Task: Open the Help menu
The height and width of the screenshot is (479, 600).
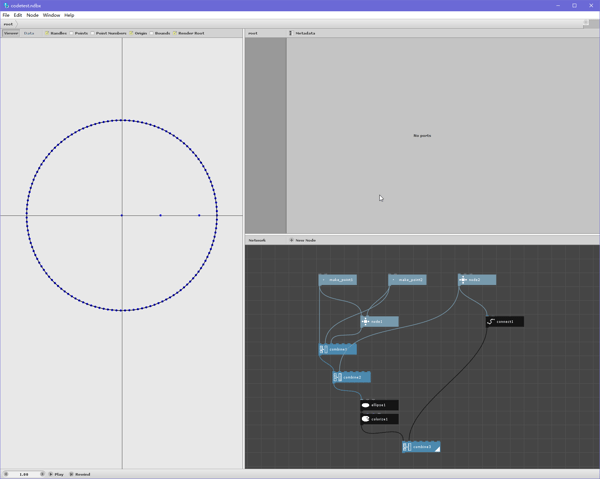Action: 69,15
